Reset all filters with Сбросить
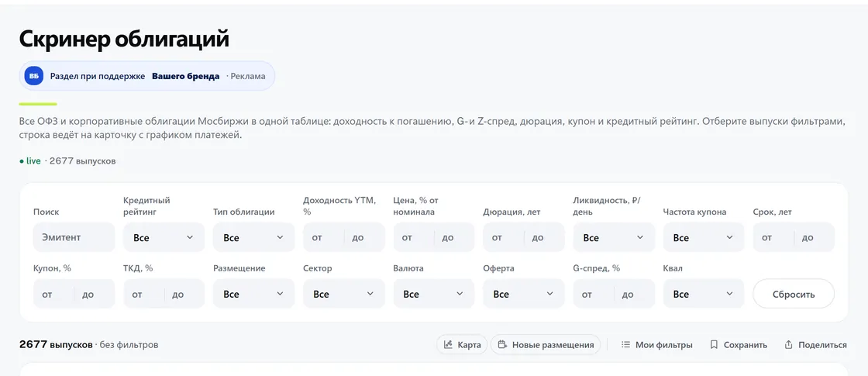 (x=794, y=294)
